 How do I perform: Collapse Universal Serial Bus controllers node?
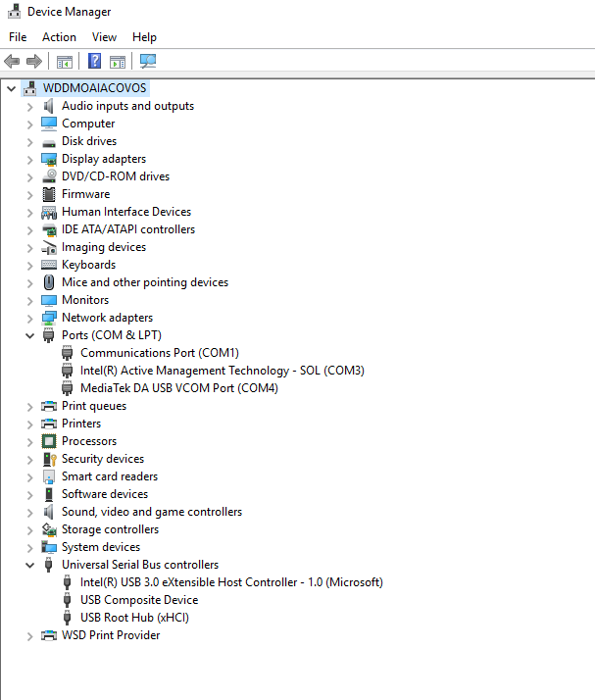(29, 565)
